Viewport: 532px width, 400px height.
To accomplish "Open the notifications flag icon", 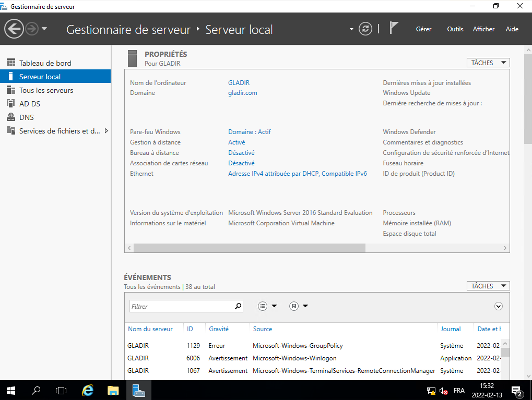I will [x=394, y=29].
